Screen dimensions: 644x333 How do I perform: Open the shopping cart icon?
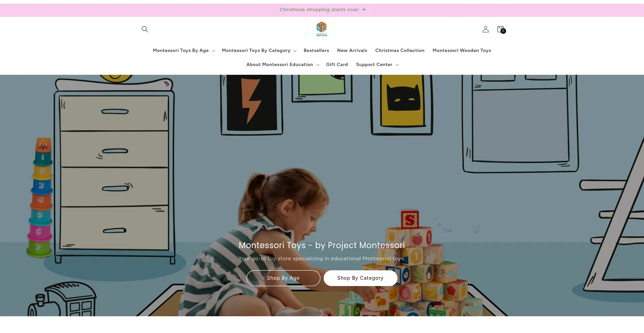point(501,30)
